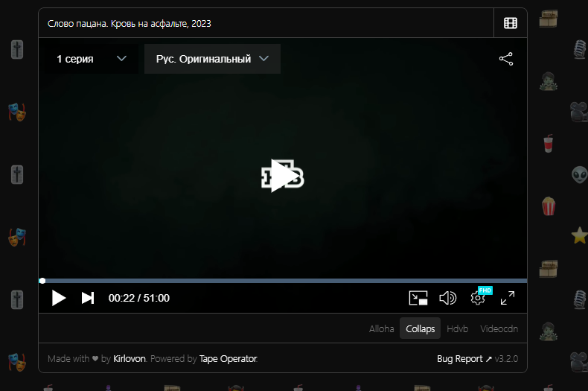The width and height of the screenshot is (588, 391).
Task: Skip to next episode with the next icon
Action: pyautogui.click(x=88, y=298)
